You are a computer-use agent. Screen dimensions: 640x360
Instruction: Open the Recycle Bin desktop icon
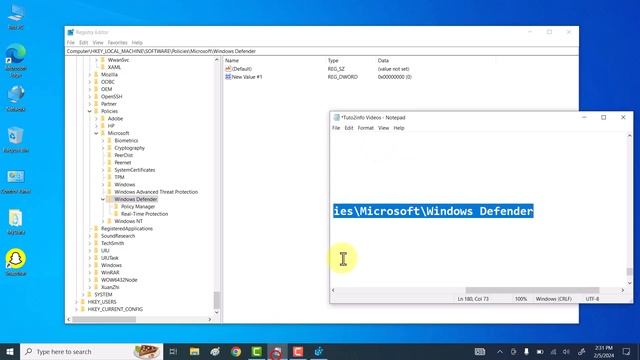pyautogui.click(x=16, y=140)
